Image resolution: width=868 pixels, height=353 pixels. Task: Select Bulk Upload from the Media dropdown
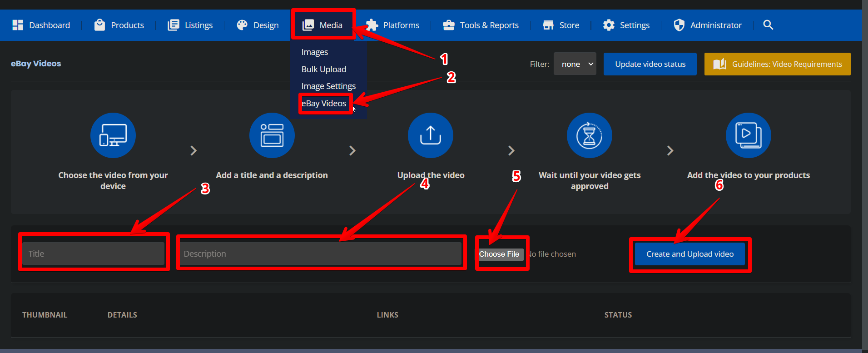click(324, 69)
